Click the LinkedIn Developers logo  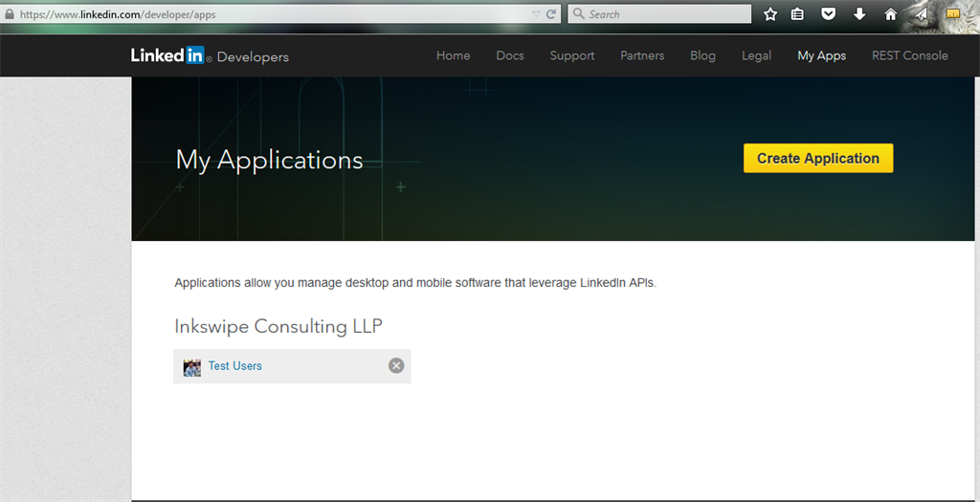pos(210,56)
